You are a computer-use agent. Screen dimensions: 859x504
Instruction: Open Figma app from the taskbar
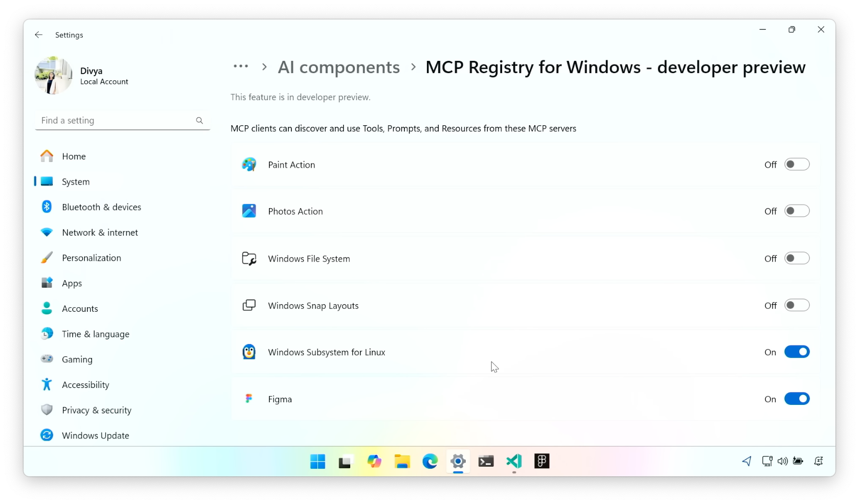pos(542,462)
